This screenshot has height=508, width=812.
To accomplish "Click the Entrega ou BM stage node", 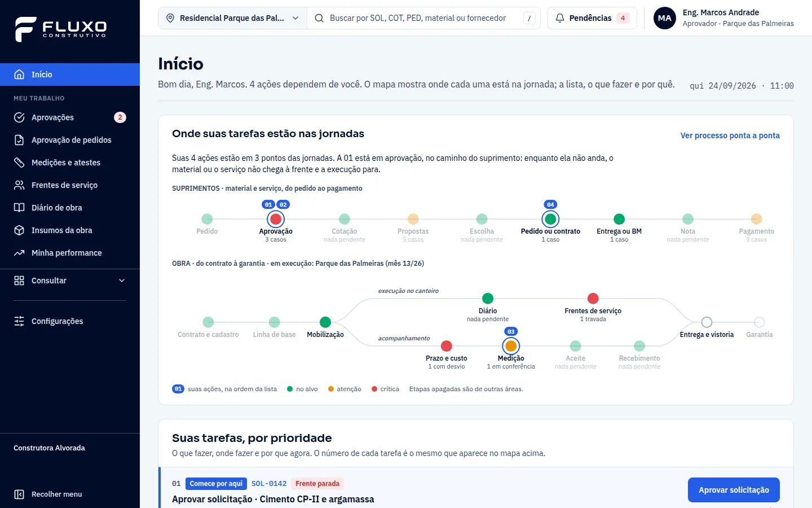I will coord(619,219).
